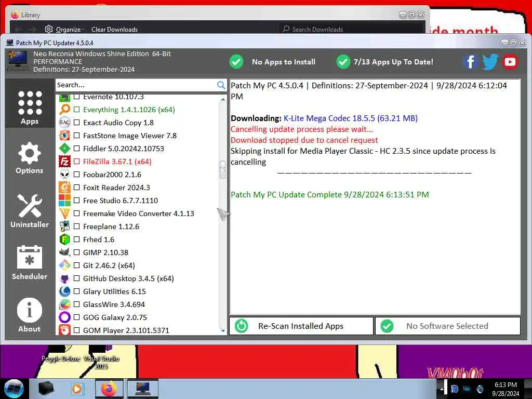Click the GIMP app icon
532x399 pixels.
pyautogui.click(x=64, y=252)
